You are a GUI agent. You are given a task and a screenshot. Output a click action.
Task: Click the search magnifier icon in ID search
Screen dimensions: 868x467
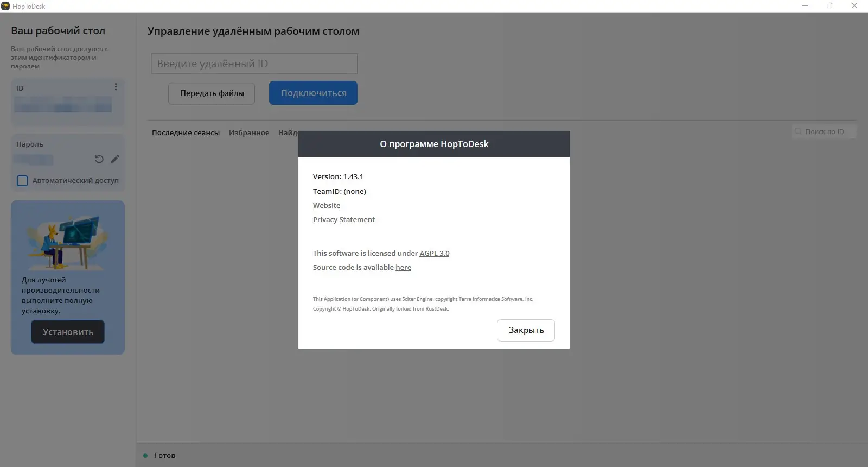(798, 131)
